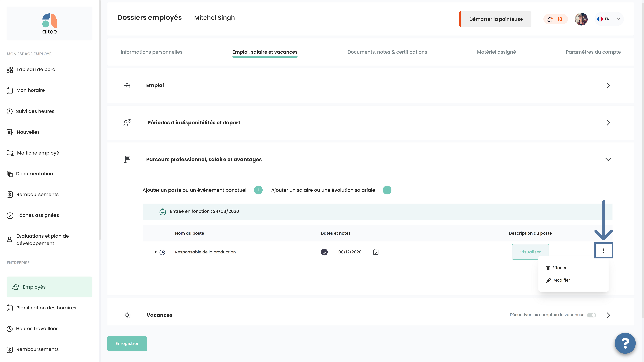Screen dimensions: 644x362
Task: Click the Nom du poste column header
Action: coord(190,233)
